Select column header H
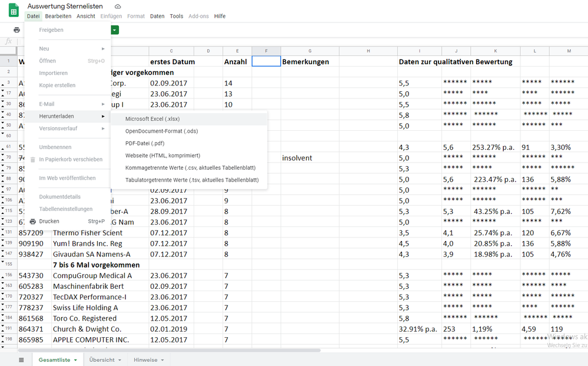 tap(368, 51)
